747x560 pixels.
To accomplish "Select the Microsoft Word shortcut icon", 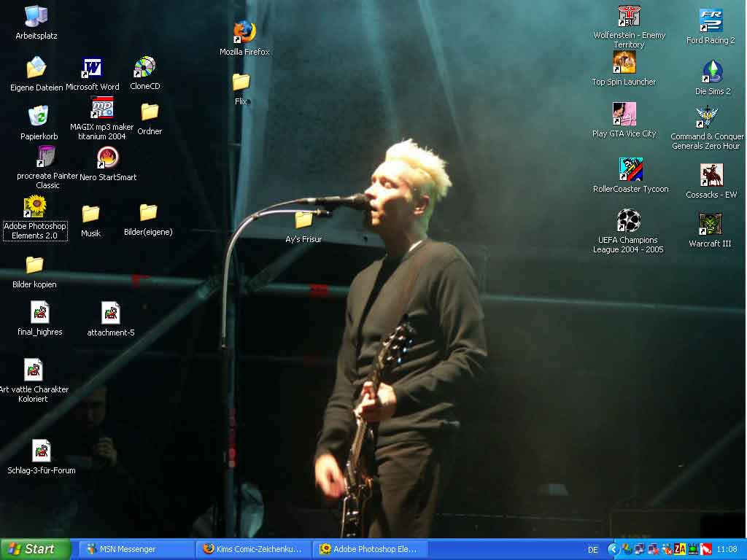I will pos(92,69).
